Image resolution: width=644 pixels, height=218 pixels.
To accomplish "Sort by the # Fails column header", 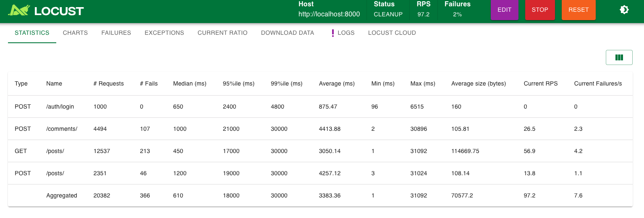I will [x=149, y=83].
